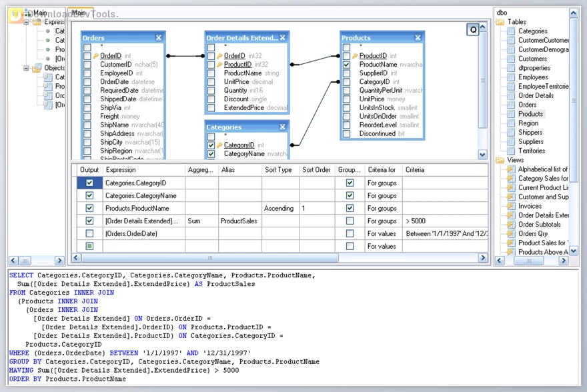This screenshot has height=392, width=587.
Task: Switch to the Main query tab
Action: (x=79, y=13)
